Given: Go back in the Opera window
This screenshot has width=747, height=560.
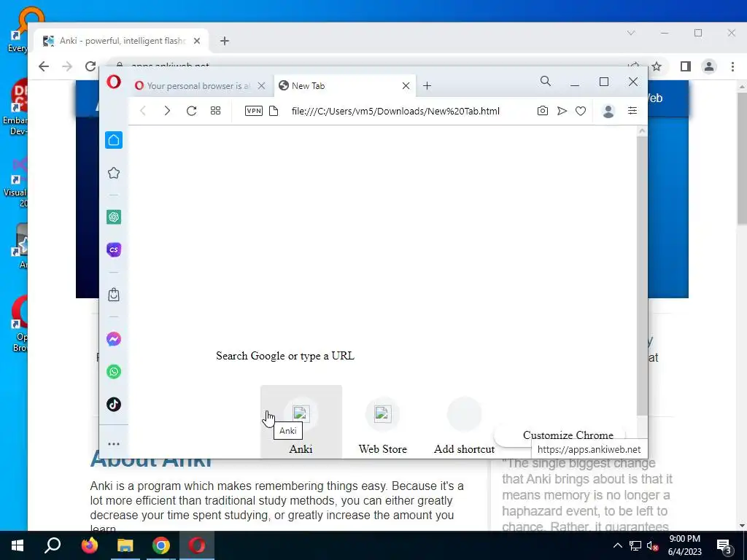Looking at the screenshot, I should (143, 111).
